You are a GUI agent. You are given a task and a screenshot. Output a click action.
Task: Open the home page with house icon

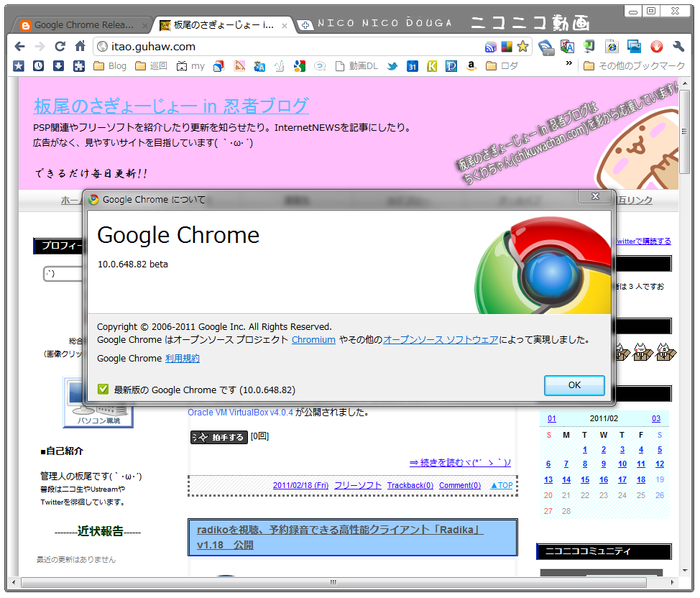point(80,46)
